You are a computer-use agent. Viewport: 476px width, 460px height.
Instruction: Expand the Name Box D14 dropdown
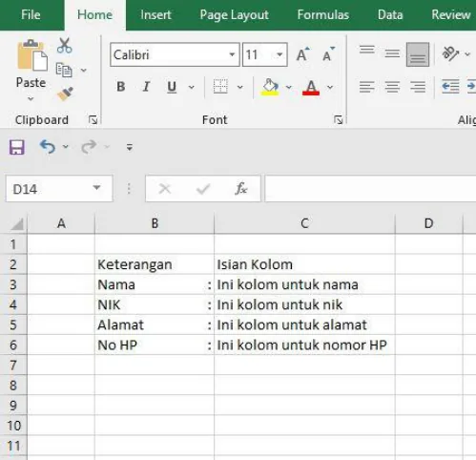tap(96, 188)
